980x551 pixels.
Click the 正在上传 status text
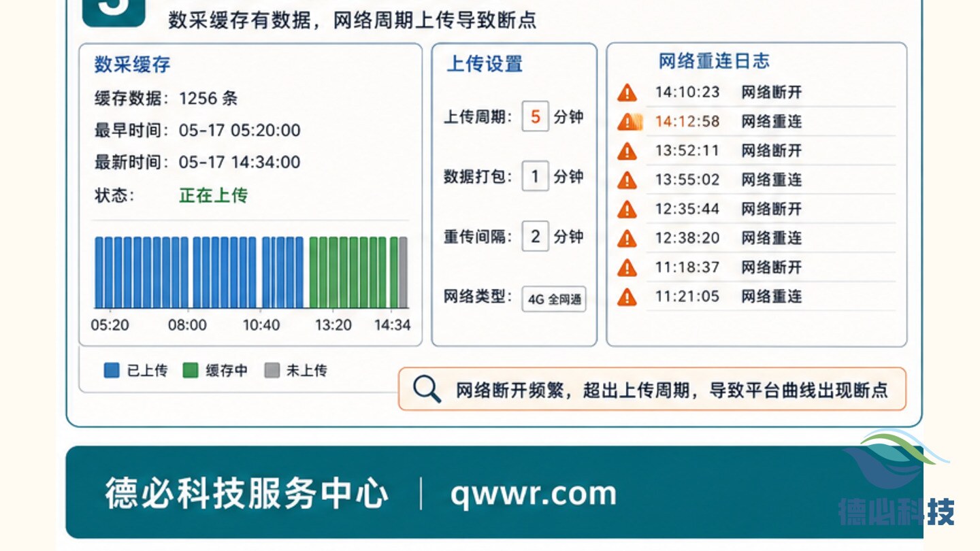click(x=214, y=196)
